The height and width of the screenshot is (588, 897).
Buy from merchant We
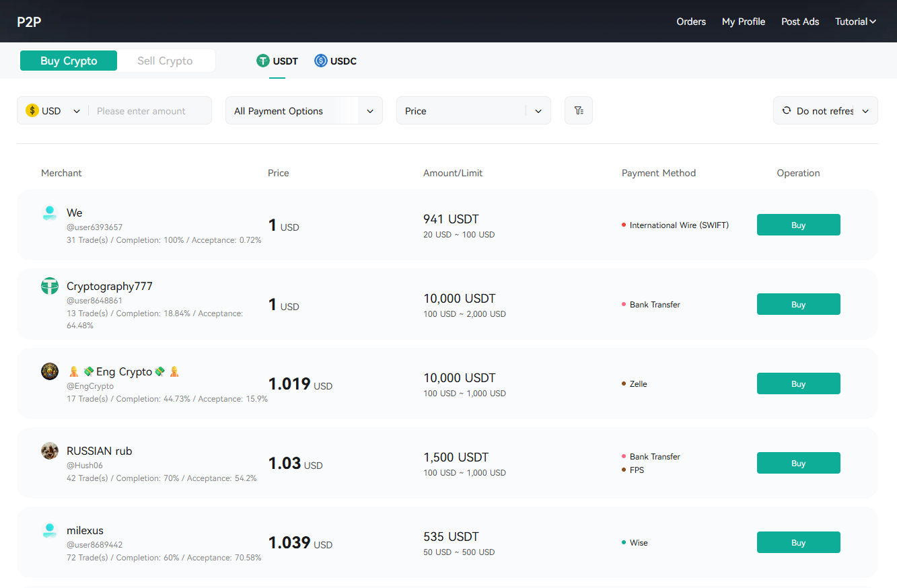point(799,225)
